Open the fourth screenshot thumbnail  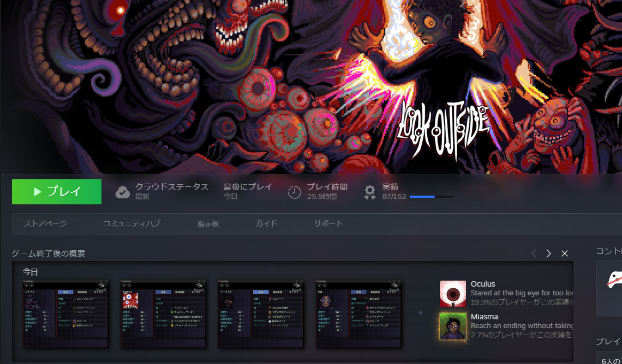(358, 314)
